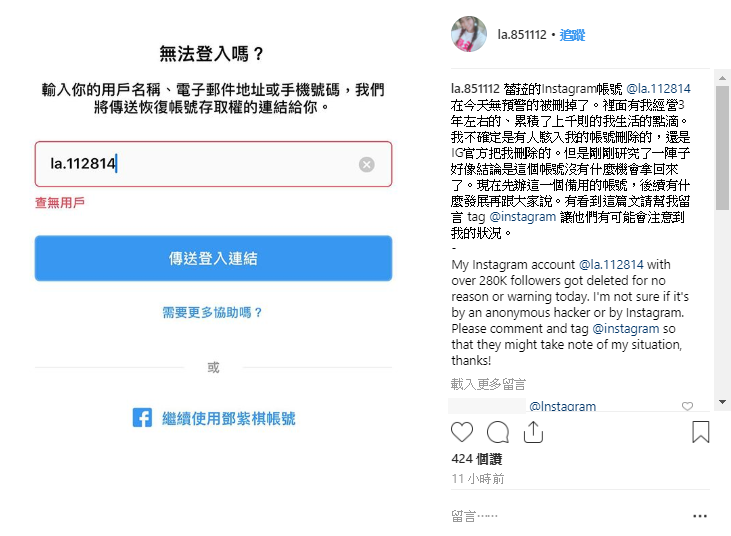Clear the username field with X icon
This screenshot has width=731, height=536.
tap(366, 165)
